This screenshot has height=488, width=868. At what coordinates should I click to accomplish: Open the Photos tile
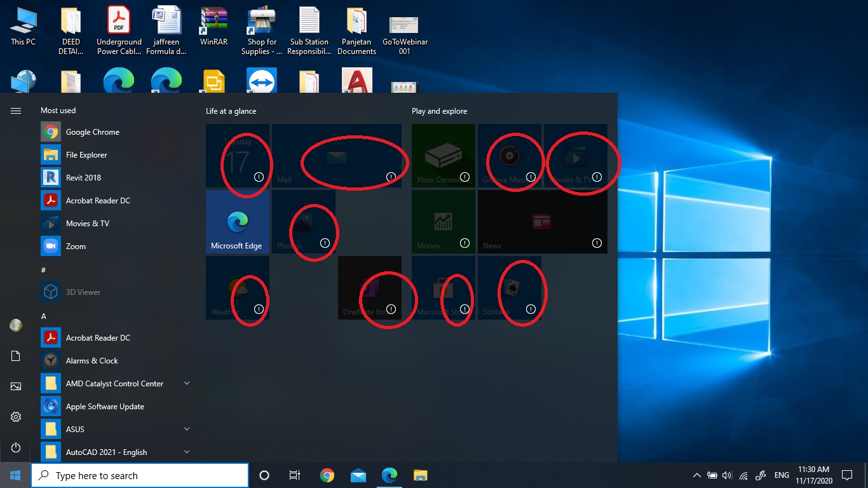[x=304, y=221]
